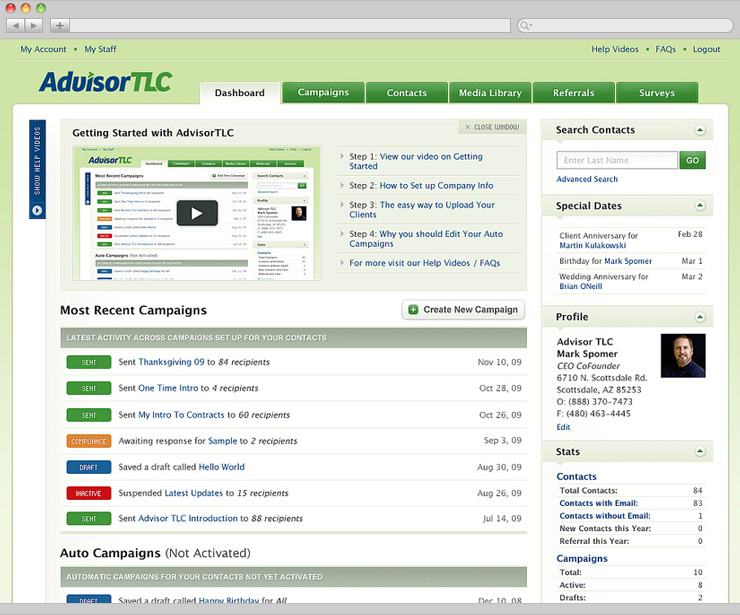Open the Campaigns heading in Stats

click(582, 558)
